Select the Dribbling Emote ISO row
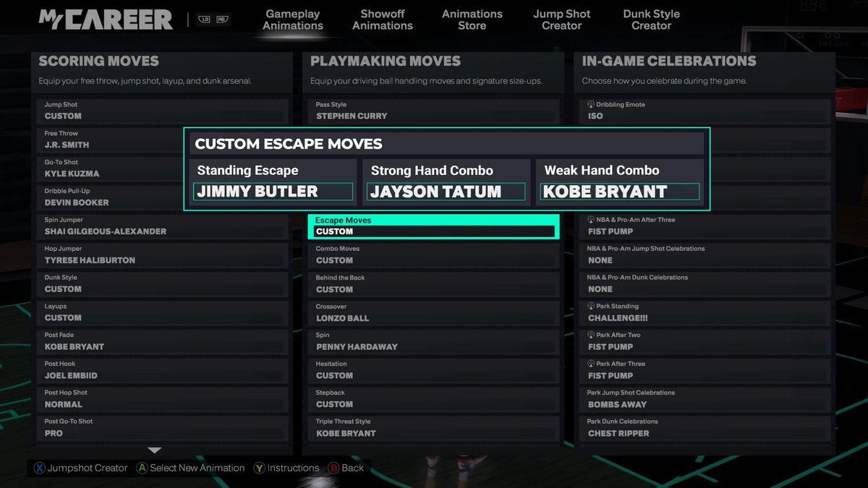The height and width of the screenshot is (488, 868). click(705, 111)
